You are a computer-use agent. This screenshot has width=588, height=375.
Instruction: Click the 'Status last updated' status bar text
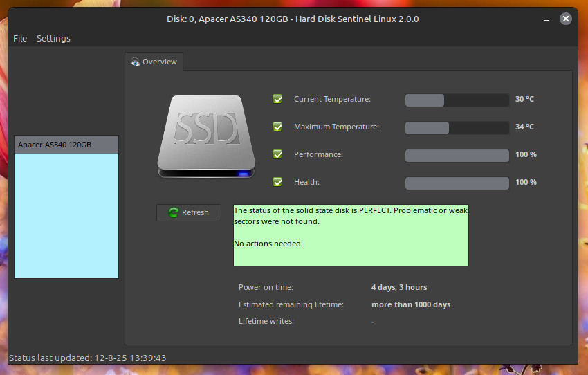click(87, 358)
